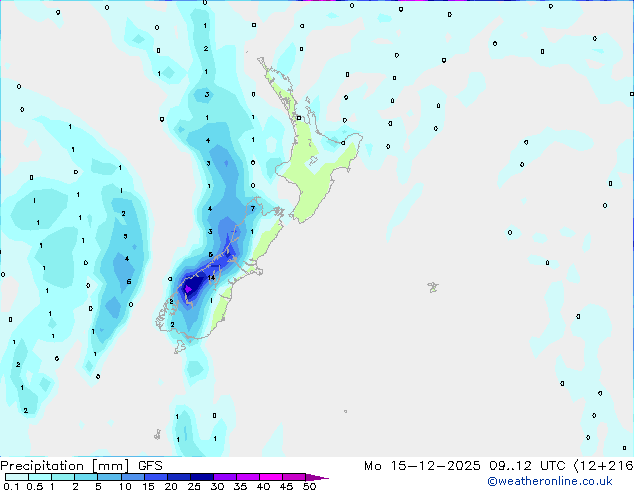Pick the 15–20 mm legend swatch
The height and width of the screenshot is (490, 634).
tap(156, 477)
